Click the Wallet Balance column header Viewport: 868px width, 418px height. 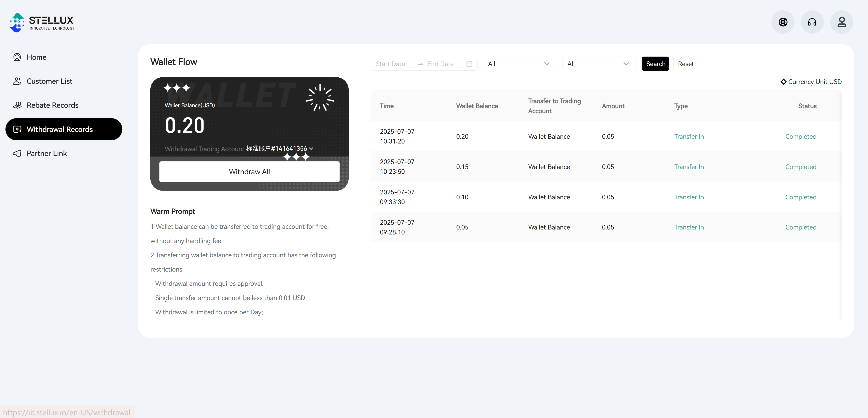pos(477,106)
